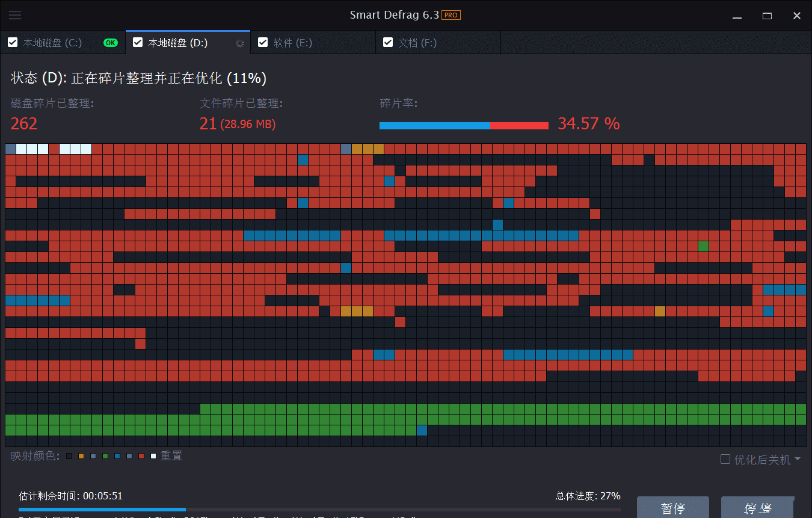Viewport: 812px width, 518px height.
Task: Click the 碎片率 blue-red ratio bar
Action: pos(464,126)
